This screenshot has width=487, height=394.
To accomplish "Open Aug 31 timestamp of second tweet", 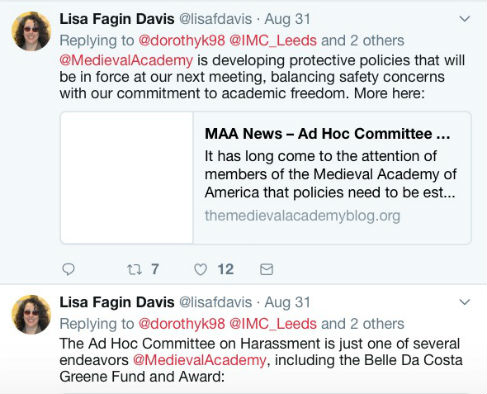I will [x=287, y=302].
